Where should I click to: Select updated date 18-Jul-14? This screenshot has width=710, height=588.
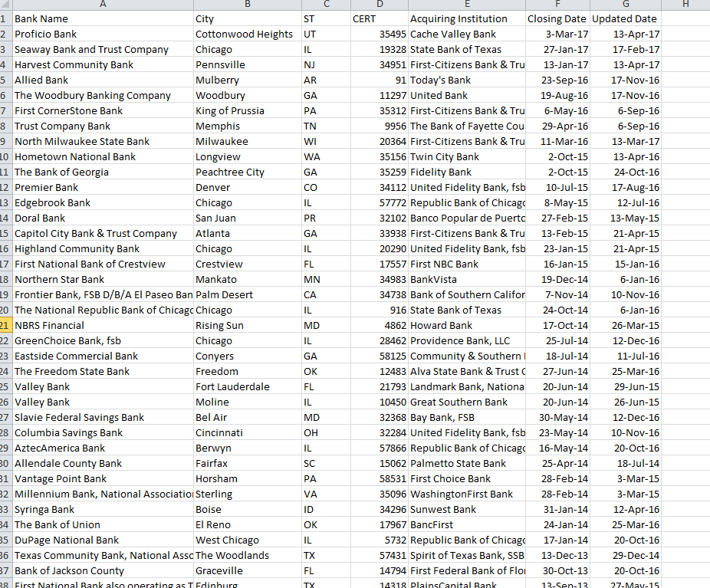[626, 464]
